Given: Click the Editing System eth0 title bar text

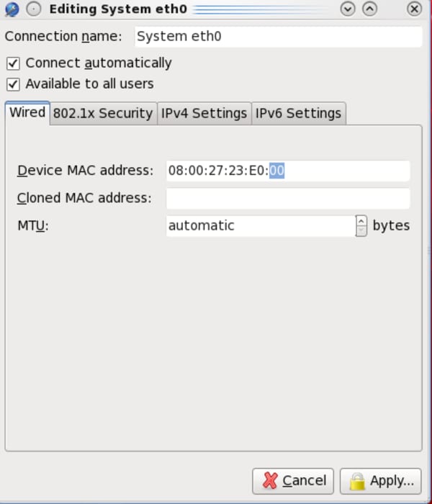Looking at the screenshot, I should 118,9.
